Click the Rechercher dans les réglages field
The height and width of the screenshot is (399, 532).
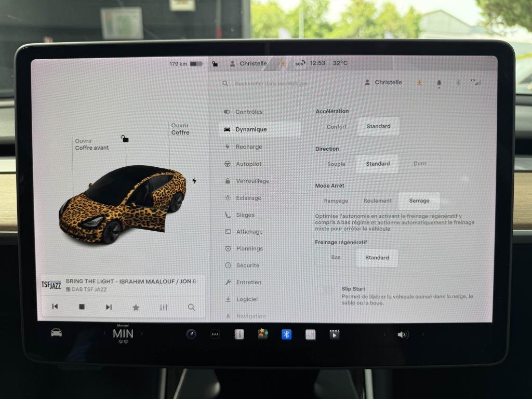coord(271,84)
